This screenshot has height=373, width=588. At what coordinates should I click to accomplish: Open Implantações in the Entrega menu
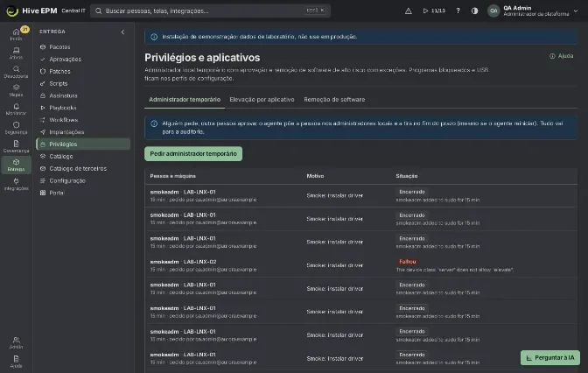pyautogui.click(x=83, y=131)
